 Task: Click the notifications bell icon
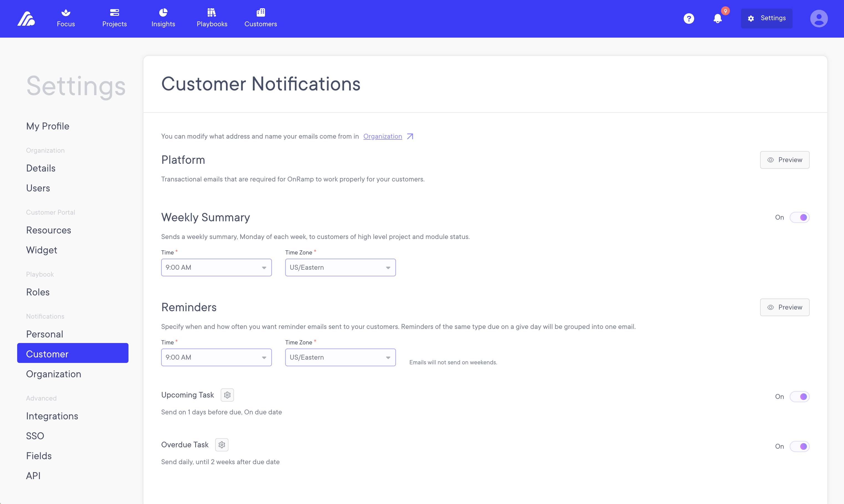tap(718, 18)
